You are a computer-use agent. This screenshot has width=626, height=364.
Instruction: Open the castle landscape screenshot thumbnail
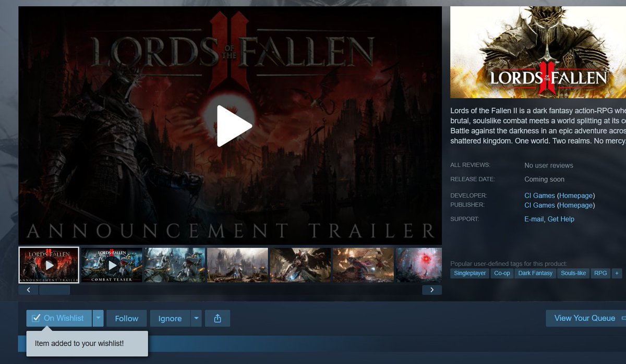pos(237,265)
